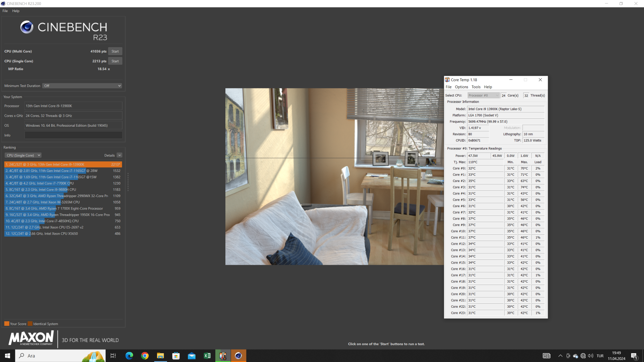
Task: Switch to Core Temp taskbar icon
Action: point(223,356)
